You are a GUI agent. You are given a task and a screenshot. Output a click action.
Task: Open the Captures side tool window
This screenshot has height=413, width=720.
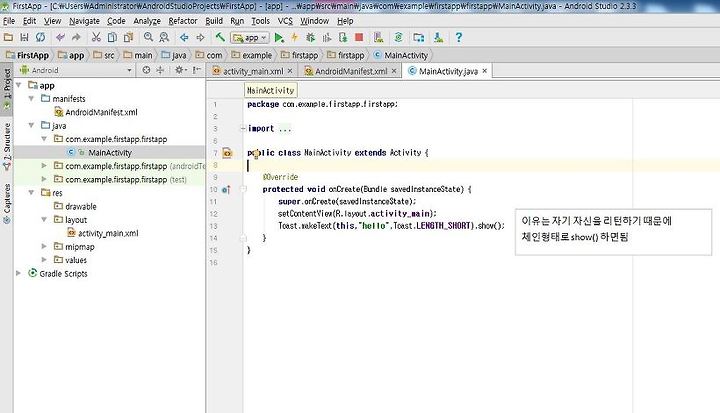coord(7,204)
